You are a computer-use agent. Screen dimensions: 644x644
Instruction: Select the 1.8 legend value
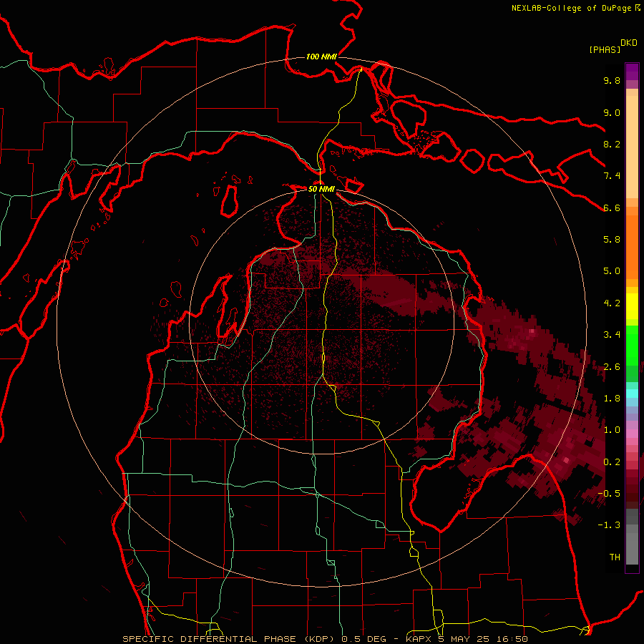[612, 399]
